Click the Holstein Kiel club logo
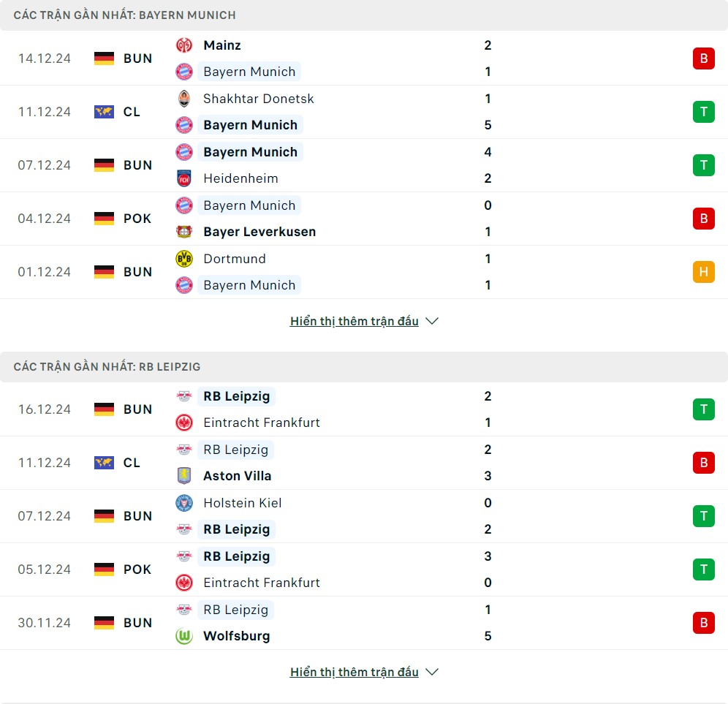This screenshot has width=728, height=704. [184, 503]
